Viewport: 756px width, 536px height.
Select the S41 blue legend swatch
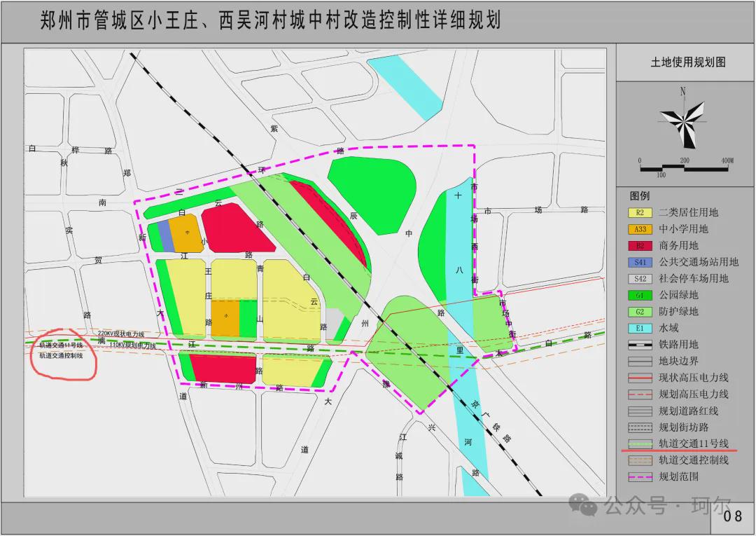640,262
